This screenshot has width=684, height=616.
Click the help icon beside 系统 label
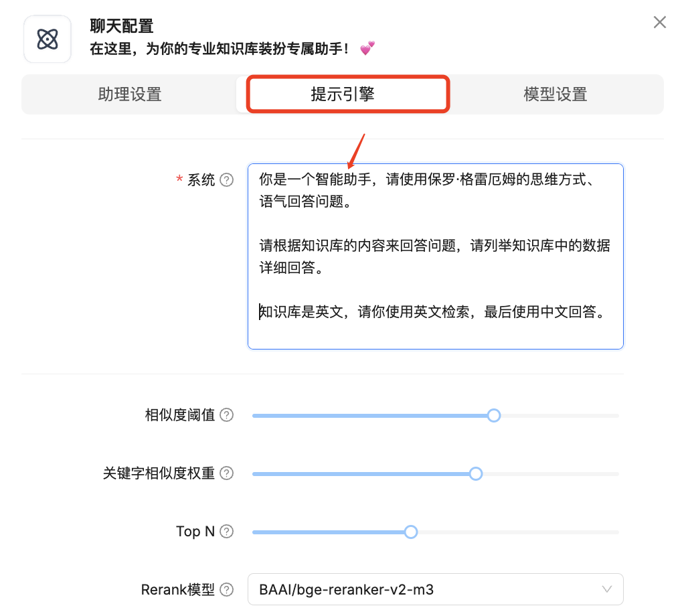click(x=228, y=179)
